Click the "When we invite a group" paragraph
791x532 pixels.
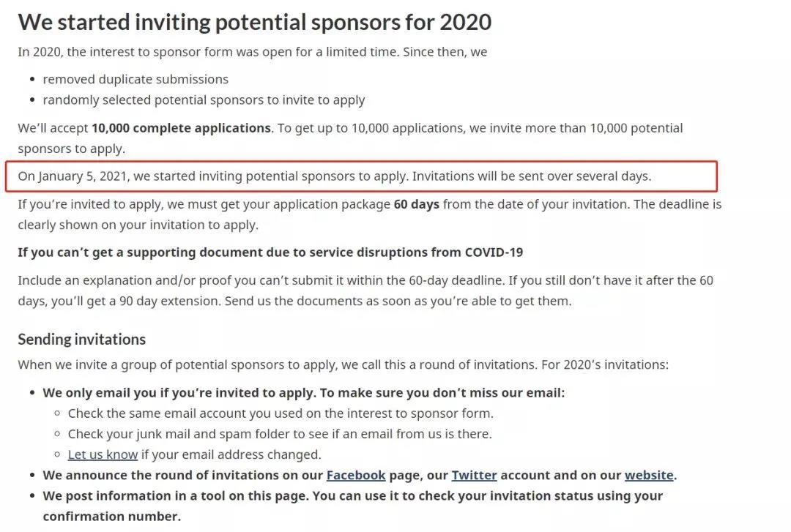point(343,364)
